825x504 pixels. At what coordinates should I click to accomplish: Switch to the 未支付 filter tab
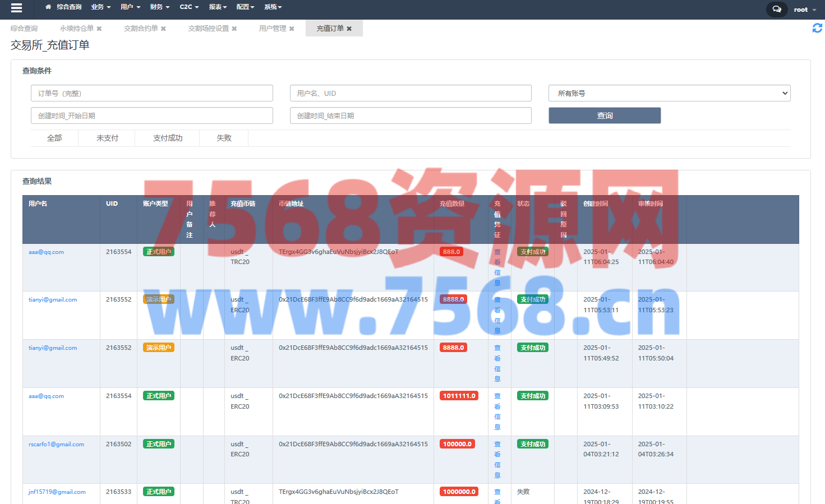tap(107, 138)
